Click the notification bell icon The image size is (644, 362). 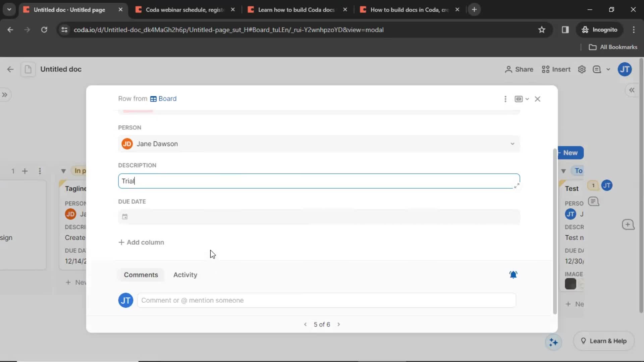pyautogui.click(x=514, y=275)
